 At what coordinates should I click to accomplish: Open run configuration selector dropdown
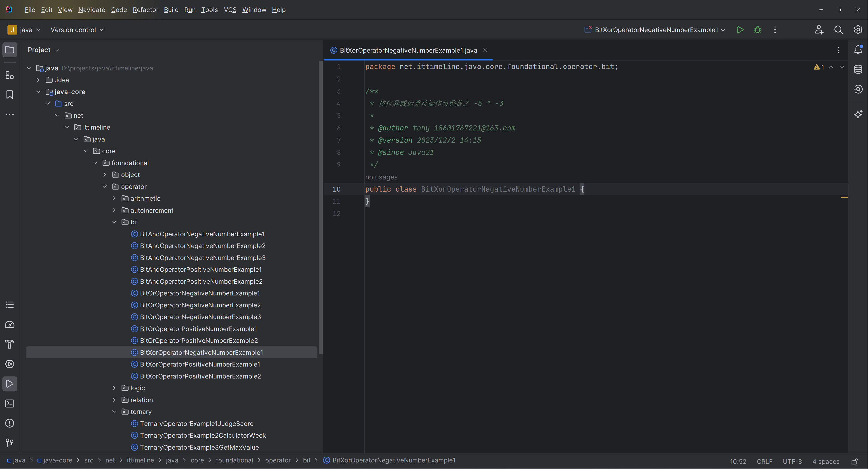pyautogui.click(x=655, y=30)
